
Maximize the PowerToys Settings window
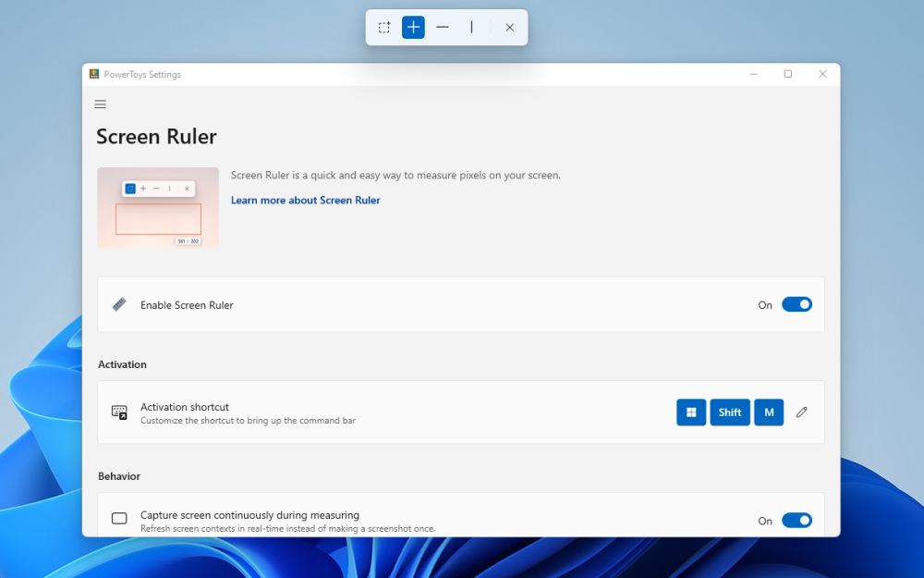(x=787, y=74)
